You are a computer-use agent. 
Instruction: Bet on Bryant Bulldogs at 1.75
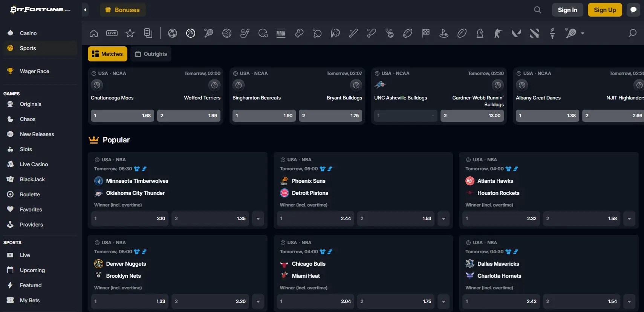(x=330, y=116)
